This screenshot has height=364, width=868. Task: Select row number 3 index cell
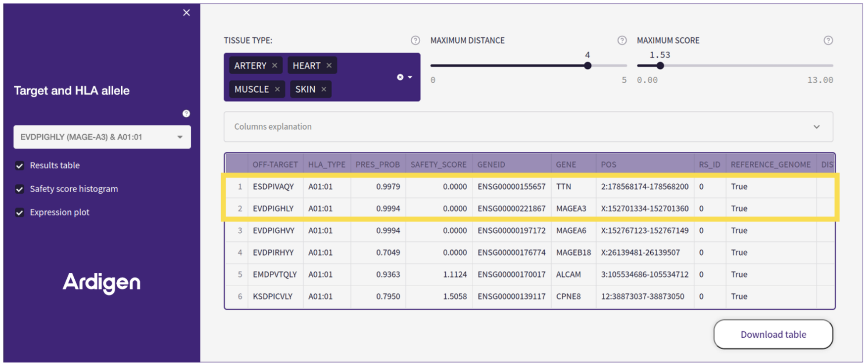tap(237, 231)
